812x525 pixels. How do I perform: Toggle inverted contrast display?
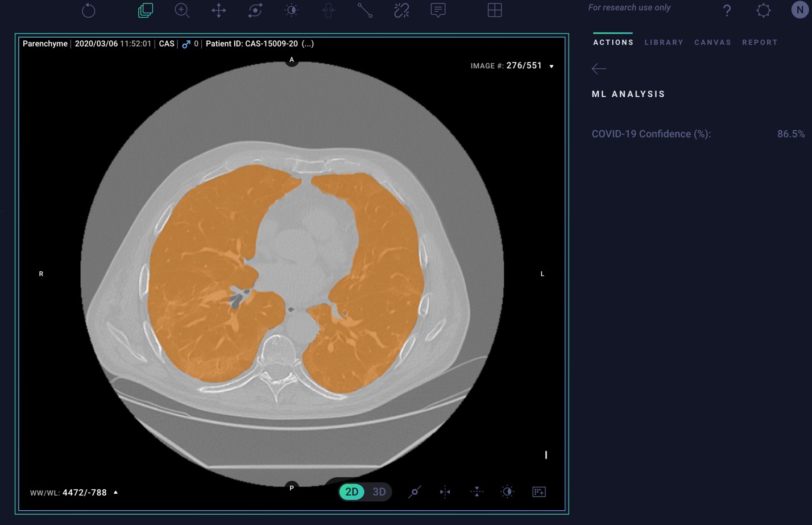tap(507, 491)
